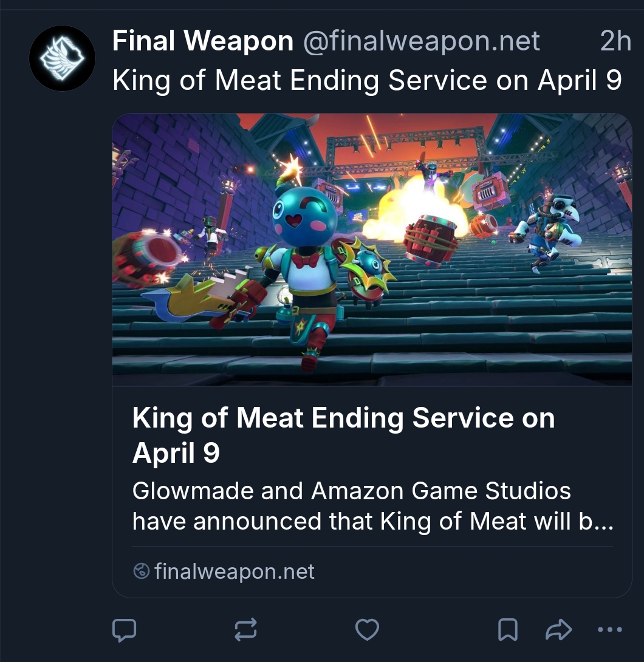The height and width of the screenshot is (662, 644).
Task: Reply to the Final Weapon post
Action: (x=125, y=630)
